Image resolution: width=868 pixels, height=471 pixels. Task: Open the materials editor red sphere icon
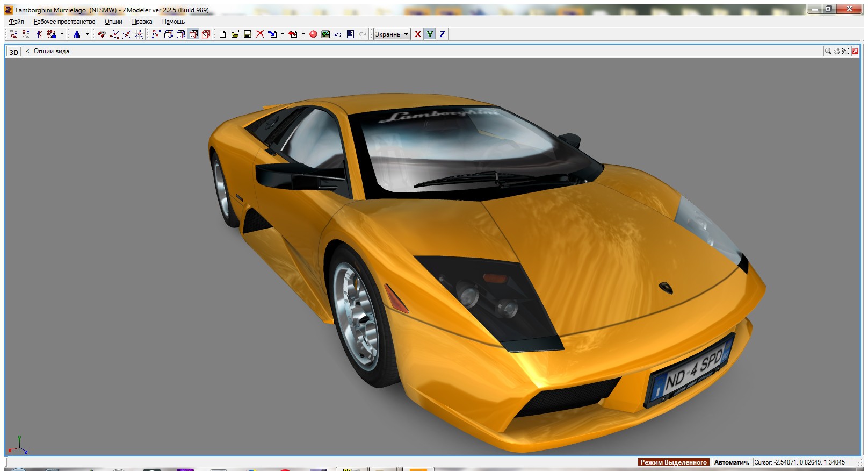coord(313,34)
